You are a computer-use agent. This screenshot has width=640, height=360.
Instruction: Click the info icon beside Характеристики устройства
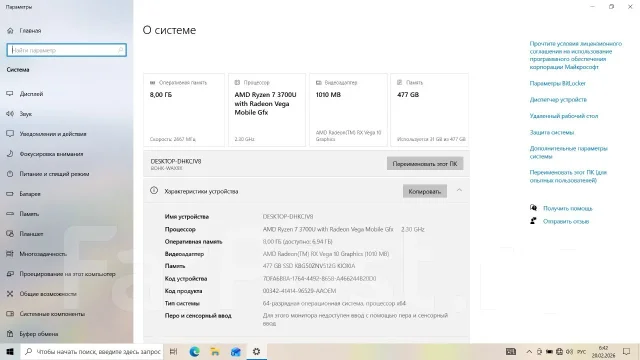click(154, 191)
